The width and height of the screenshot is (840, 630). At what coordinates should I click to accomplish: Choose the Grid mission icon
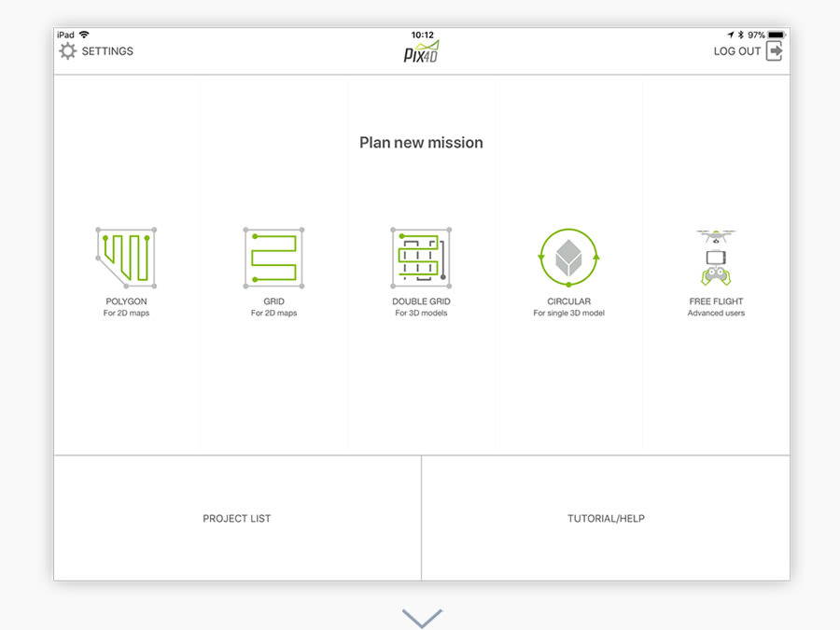273,258
